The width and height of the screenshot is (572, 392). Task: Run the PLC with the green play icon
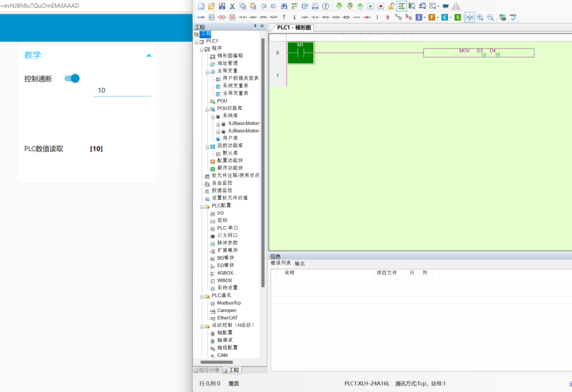coord(370,6)
